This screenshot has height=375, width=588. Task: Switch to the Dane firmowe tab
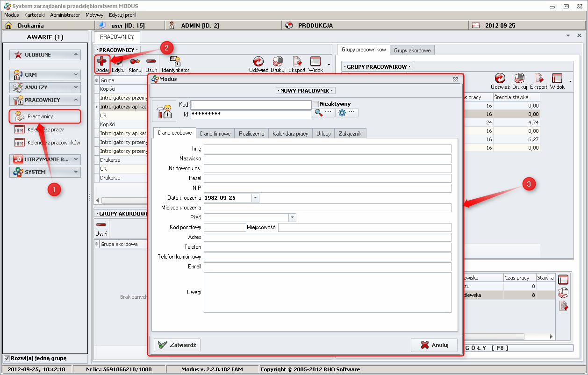pos(215,134)
